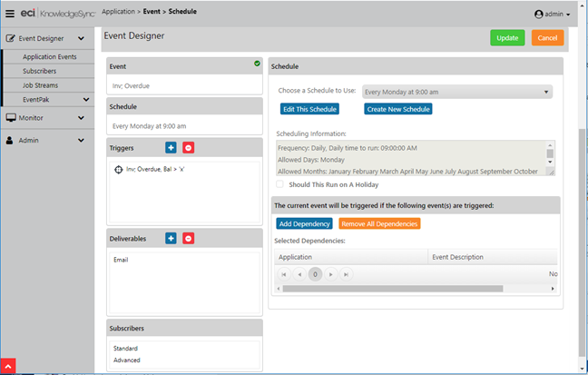Click the ECI KnowledgeSync logo

tap(58, 14)
